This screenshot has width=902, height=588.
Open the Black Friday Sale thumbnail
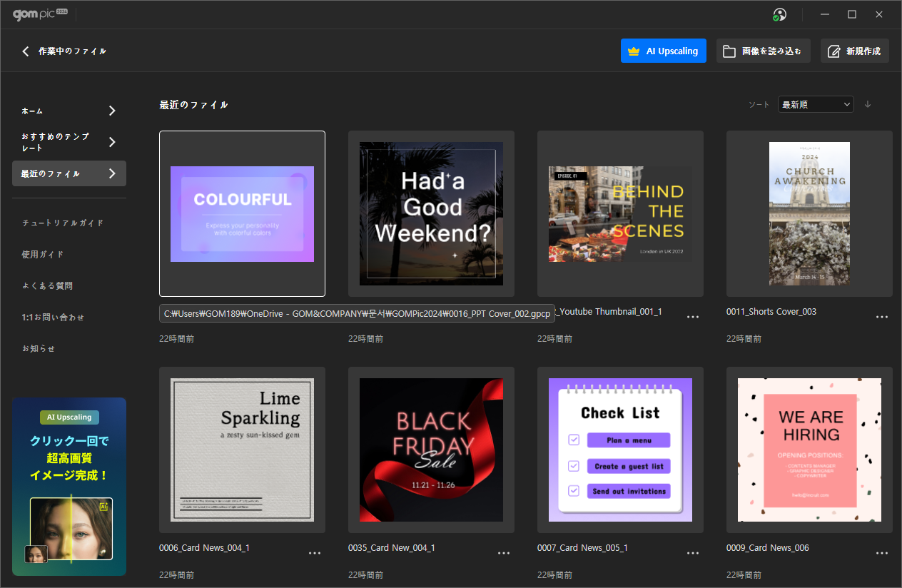coord(431,450)
